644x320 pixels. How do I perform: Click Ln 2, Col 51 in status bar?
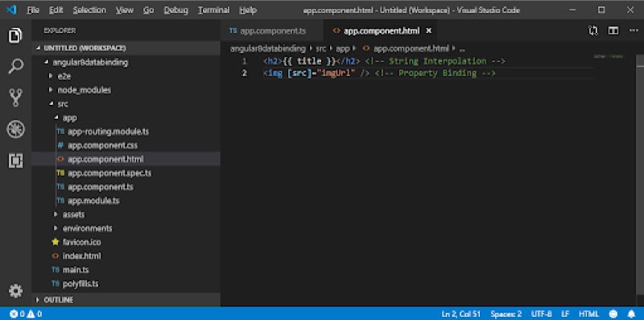(460, 314)
